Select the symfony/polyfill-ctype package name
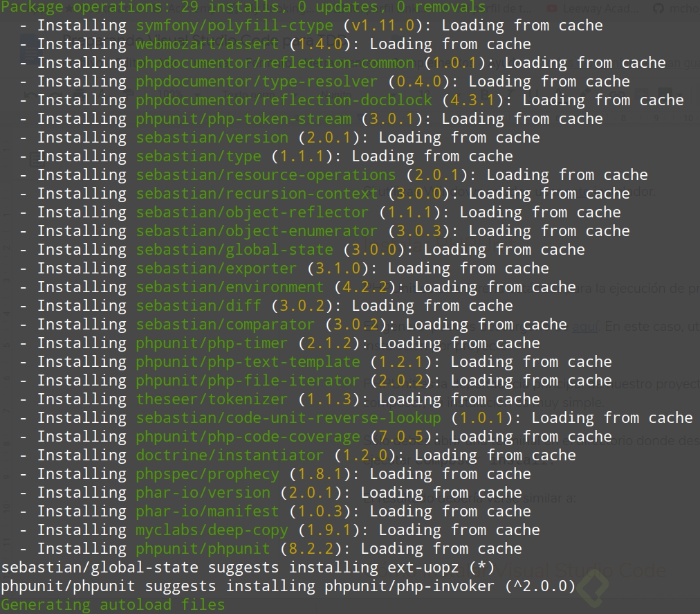 234,26
